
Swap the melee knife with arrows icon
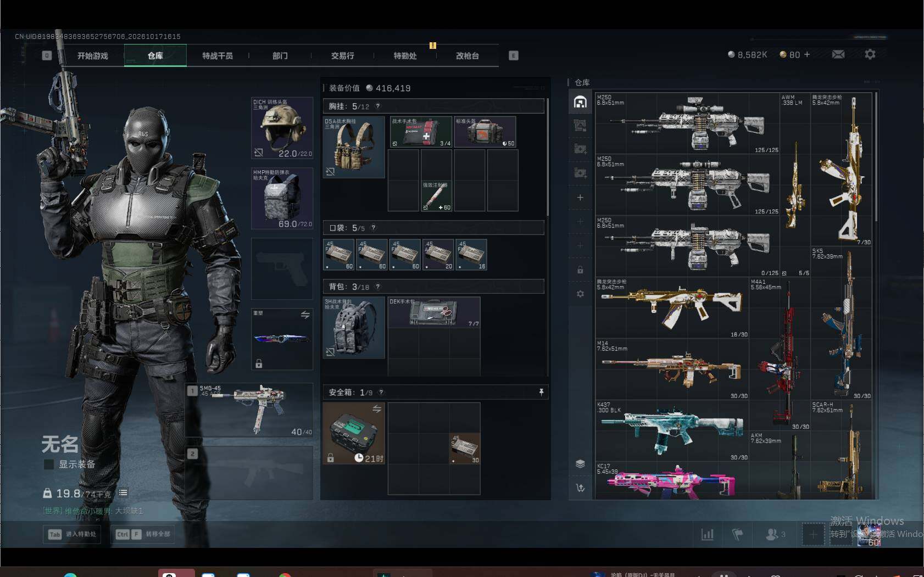click(305, 315)
